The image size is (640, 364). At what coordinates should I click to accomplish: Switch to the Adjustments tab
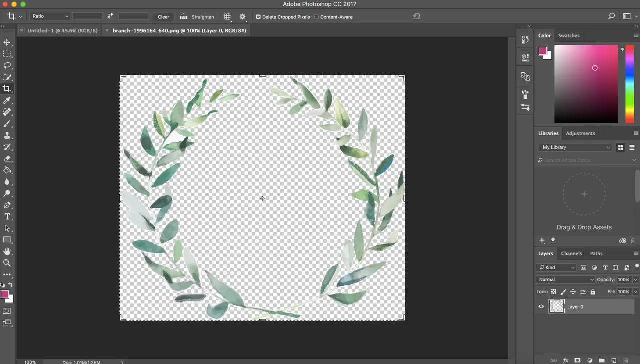pyautogui.click(x=580, y=133)
